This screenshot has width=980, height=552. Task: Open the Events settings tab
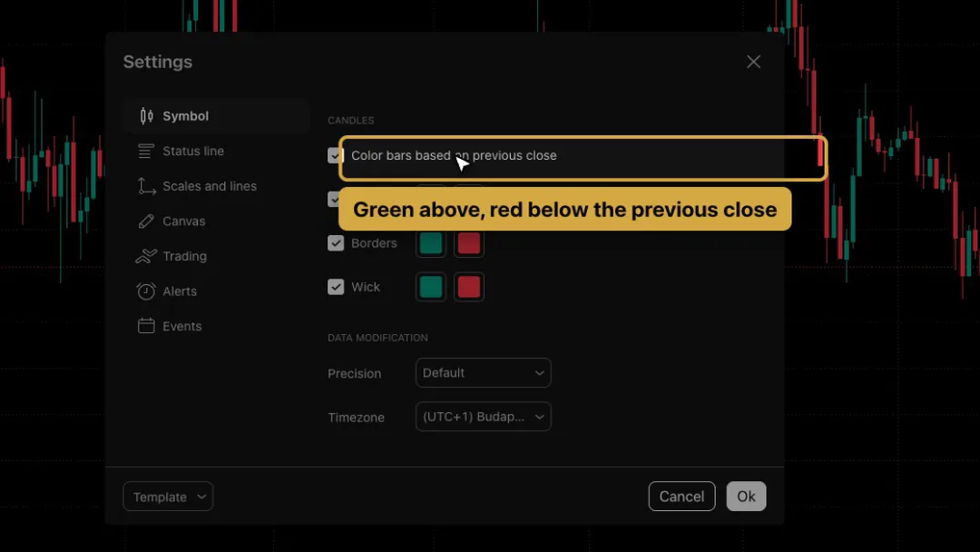click(x=217, y=326)
